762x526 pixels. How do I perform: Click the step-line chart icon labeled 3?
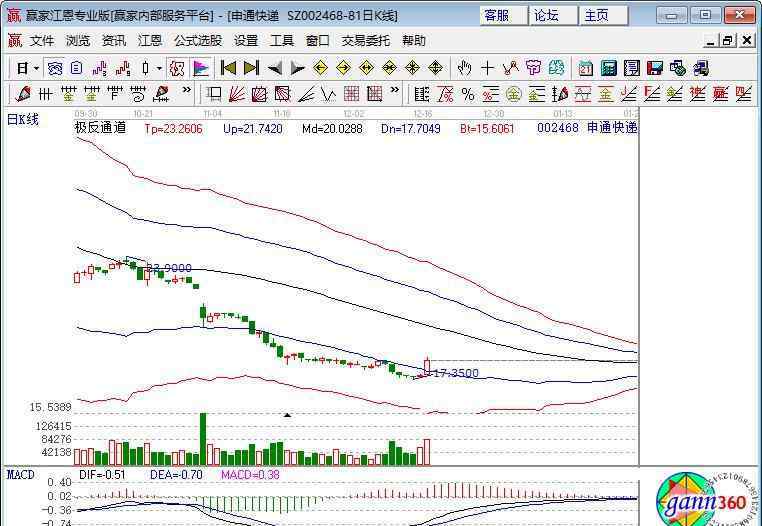click(x=100, y=68)
